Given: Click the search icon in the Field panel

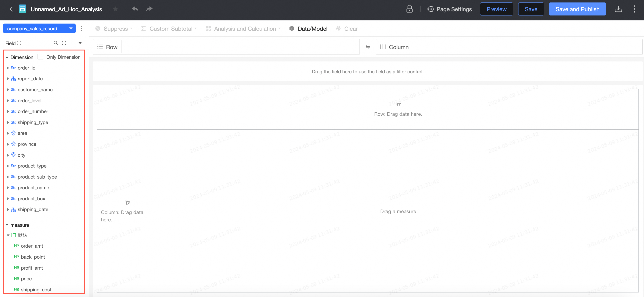Looking at the screenshot, I should 56,43.
